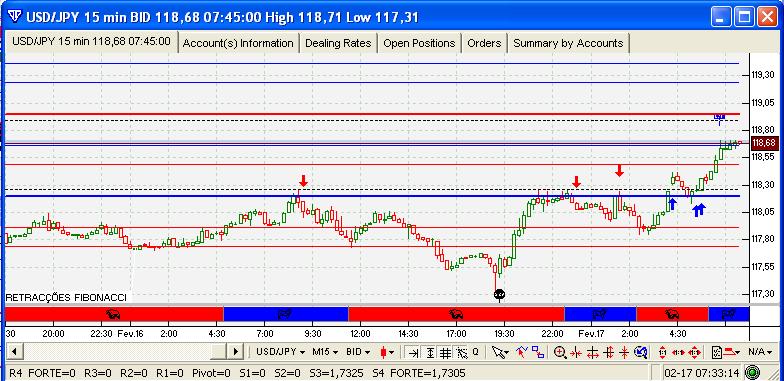The image size is (784, 381).
Task: Open the red line color dropdown
Action: pos(732,352)
